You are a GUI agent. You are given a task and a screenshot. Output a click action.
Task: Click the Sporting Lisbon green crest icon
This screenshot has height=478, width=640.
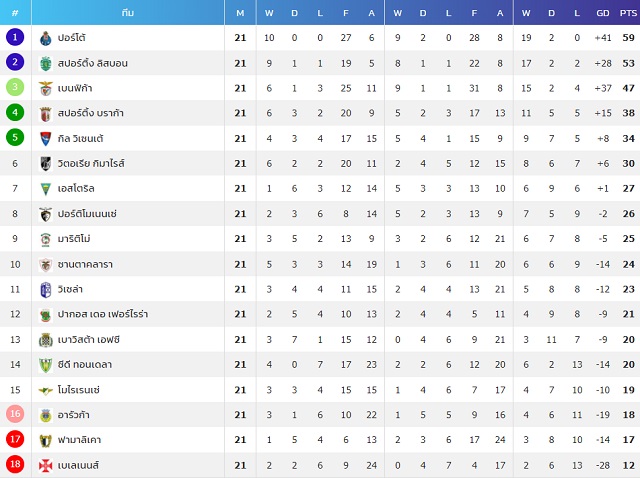click(x=45, y=63)
